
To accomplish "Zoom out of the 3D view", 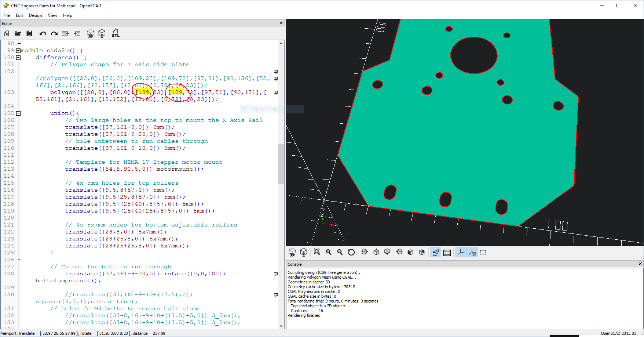I will point(340,252).
